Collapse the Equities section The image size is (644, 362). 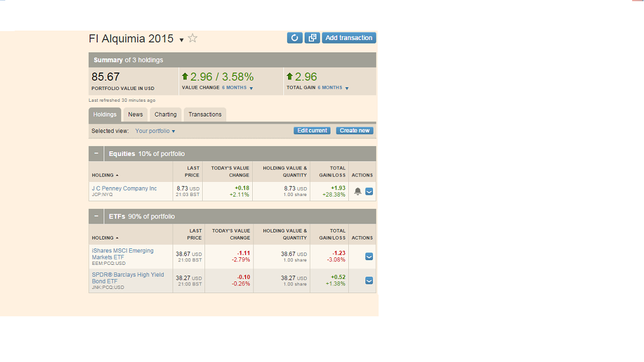point(96,154)
